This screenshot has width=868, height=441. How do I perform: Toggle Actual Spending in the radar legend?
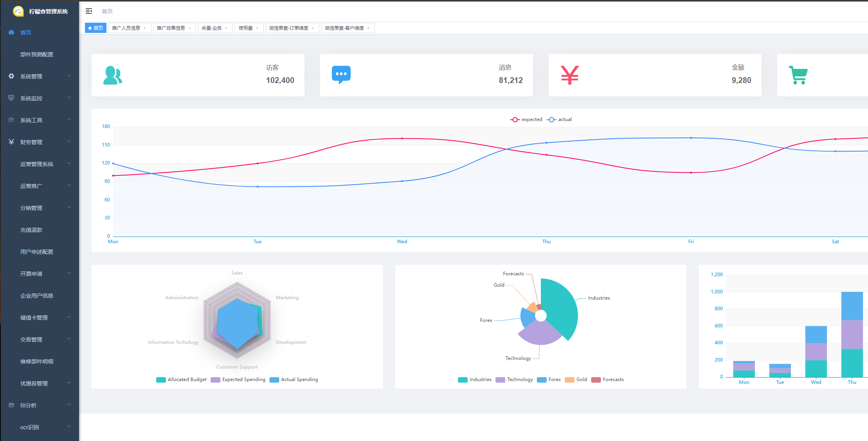[294, 380]
